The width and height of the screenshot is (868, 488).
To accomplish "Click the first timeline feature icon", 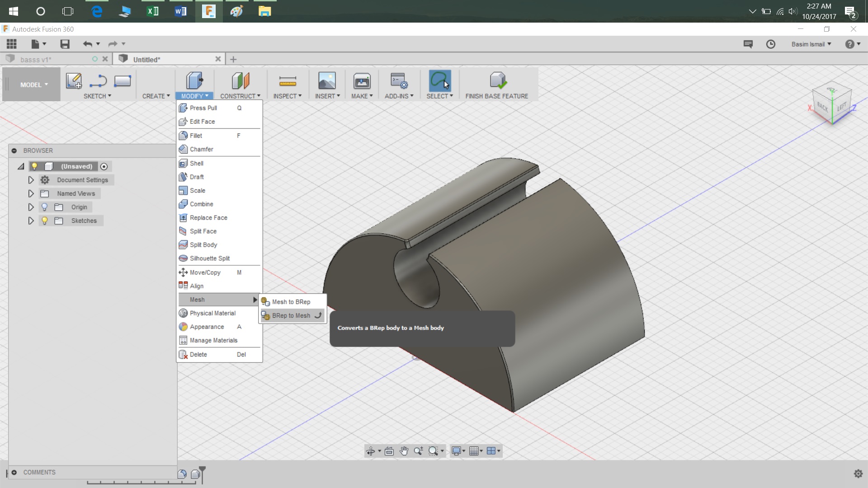I will 182,474.
